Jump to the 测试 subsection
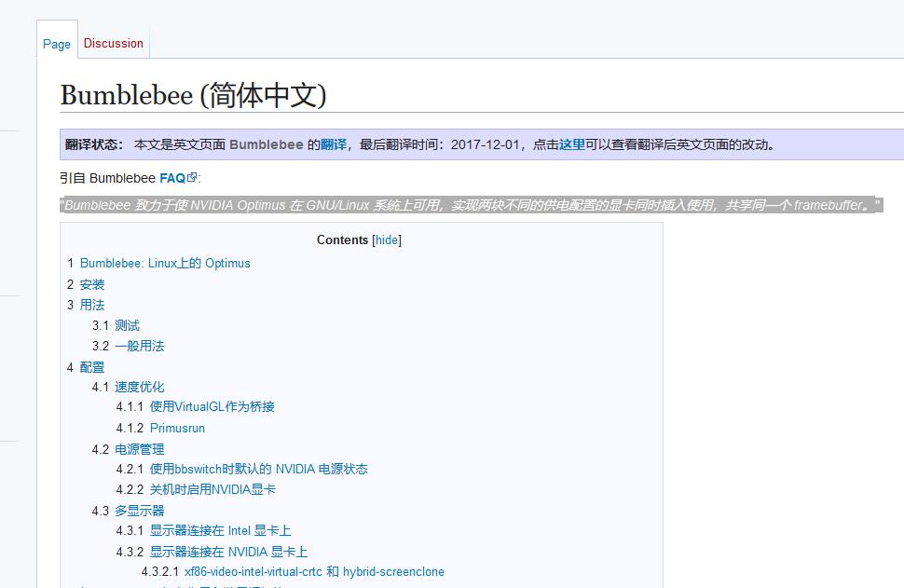This screenshot has width=904, height=588. [x=130, y=325]
